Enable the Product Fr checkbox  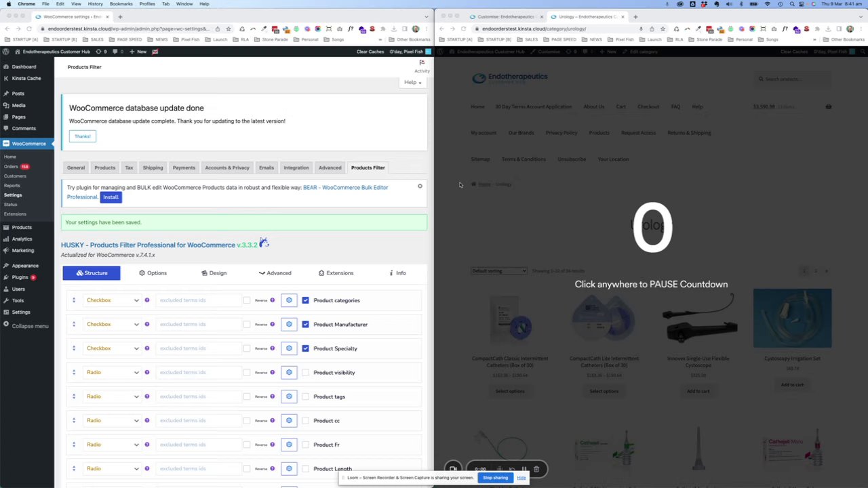[x=305, y=445]
